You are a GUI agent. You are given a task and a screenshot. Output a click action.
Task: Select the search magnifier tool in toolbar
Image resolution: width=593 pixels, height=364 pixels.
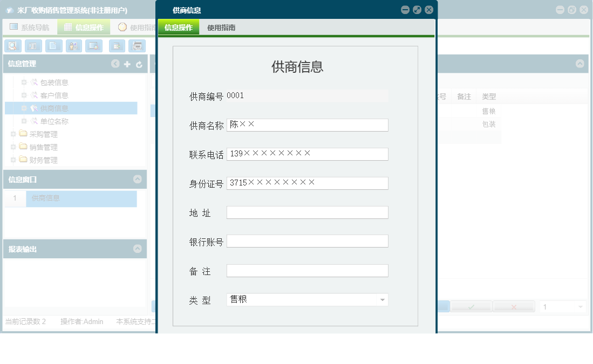click(13, 46)
